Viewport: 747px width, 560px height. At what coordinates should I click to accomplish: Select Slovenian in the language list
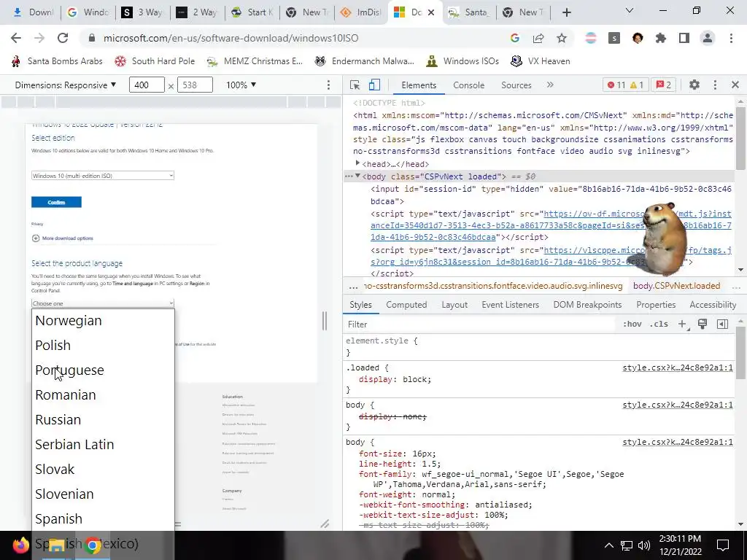pos(103,494)
